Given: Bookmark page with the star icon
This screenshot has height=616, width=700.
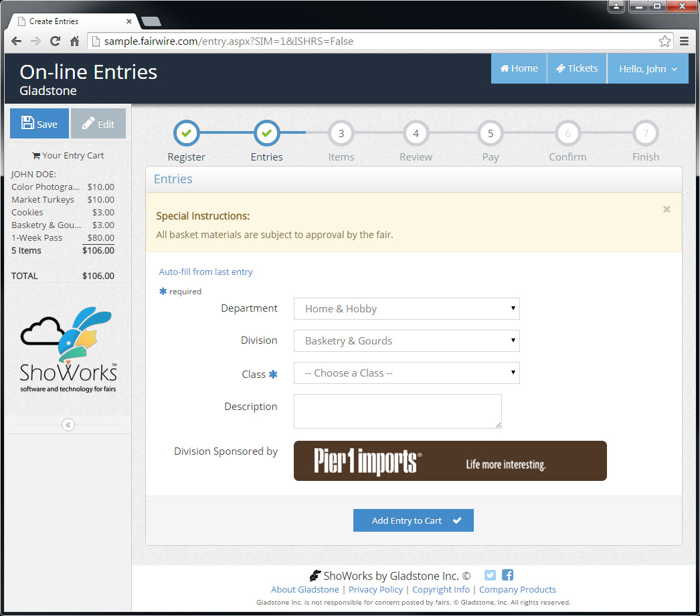Looking at the screenshot, I should pos(664,41).
